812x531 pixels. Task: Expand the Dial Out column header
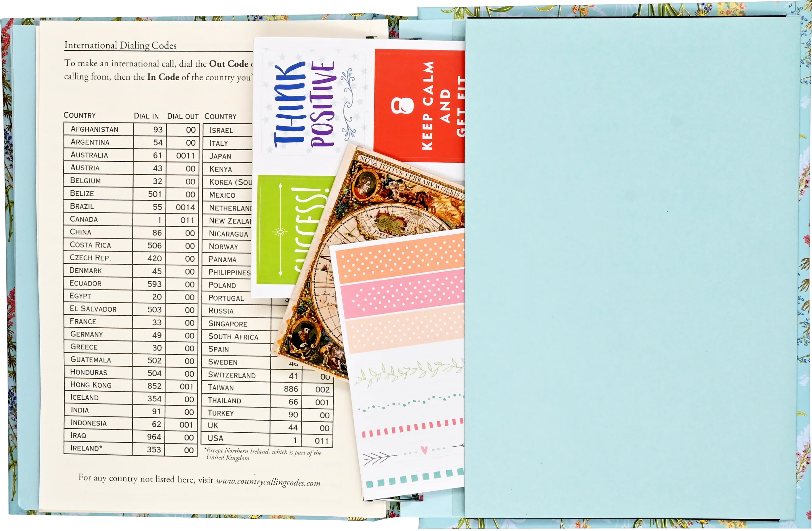tap(183, 116)
